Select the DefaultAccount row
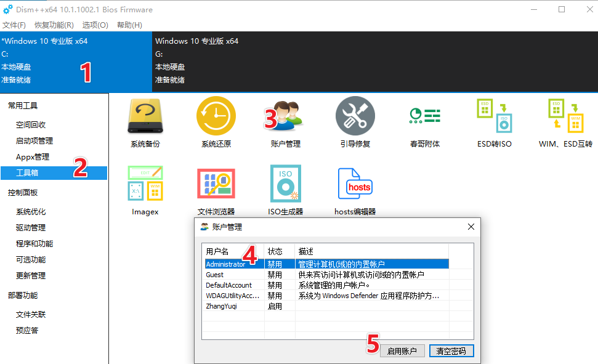The width and height of the screenshot is (598, 364). point(326,285)
